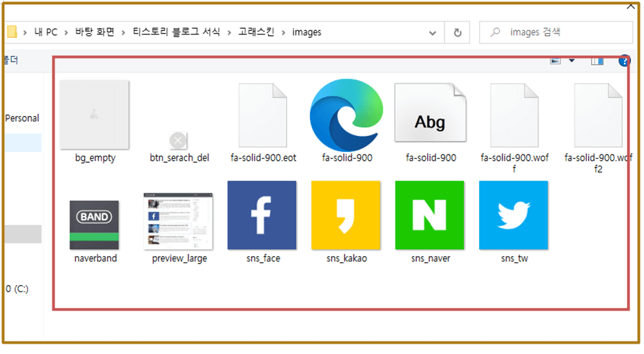Select the fa-solid-900.woff file icon

tap(514, 115)
